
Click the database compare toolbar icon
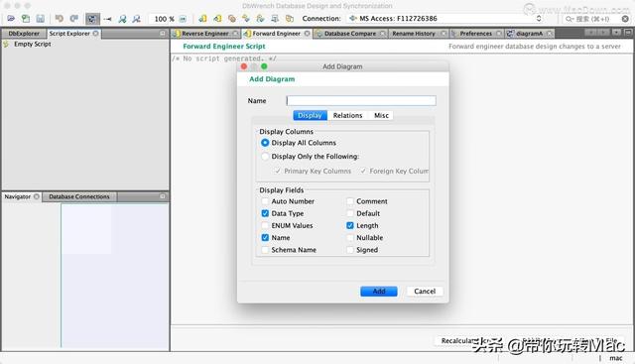231,19
